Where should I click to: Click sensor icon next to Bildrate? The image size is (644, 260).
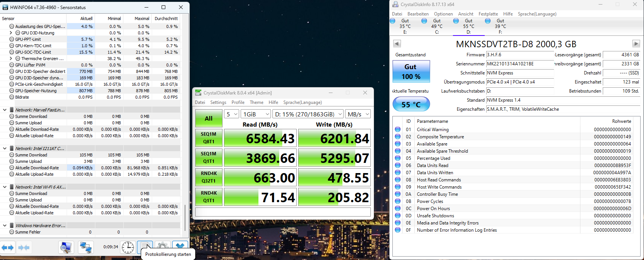tap(12, 97)
